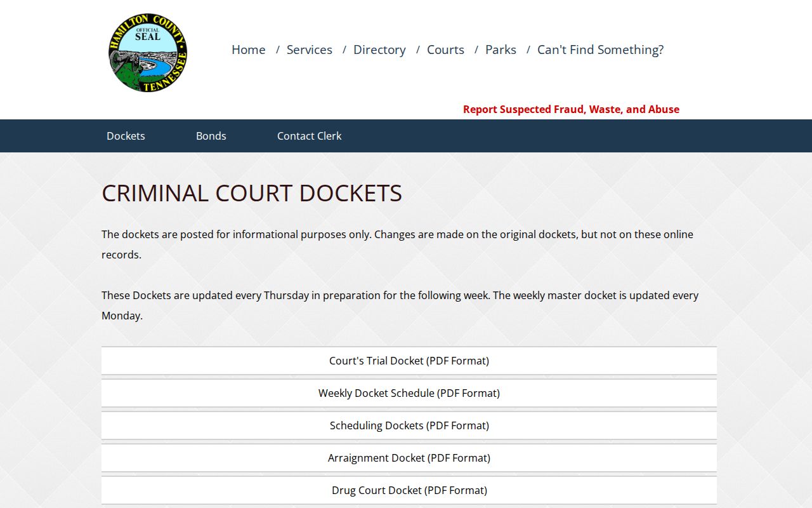Open Drug Court Docket PDF
The image size is (812, 508).
click(x=409, y=490)
